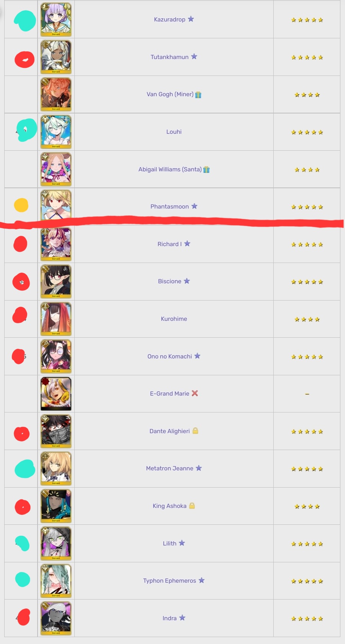This screenshot has width=345, height=644.
Task: Click Ono no Komachi portrait icon
Action: 56,356
